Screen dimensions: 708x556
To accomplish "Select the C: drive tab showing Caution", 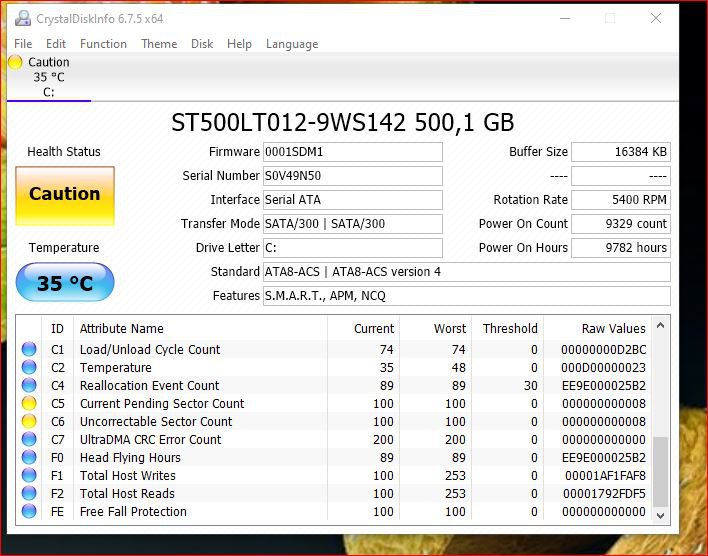I will coord(49,77).
